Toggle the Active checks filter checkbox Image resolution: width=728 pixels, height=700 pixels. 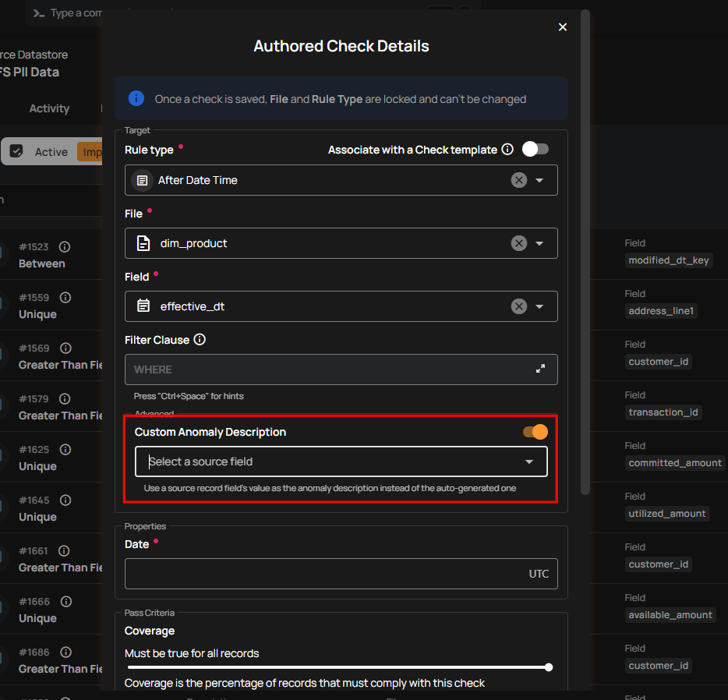[x=17, y=152]
